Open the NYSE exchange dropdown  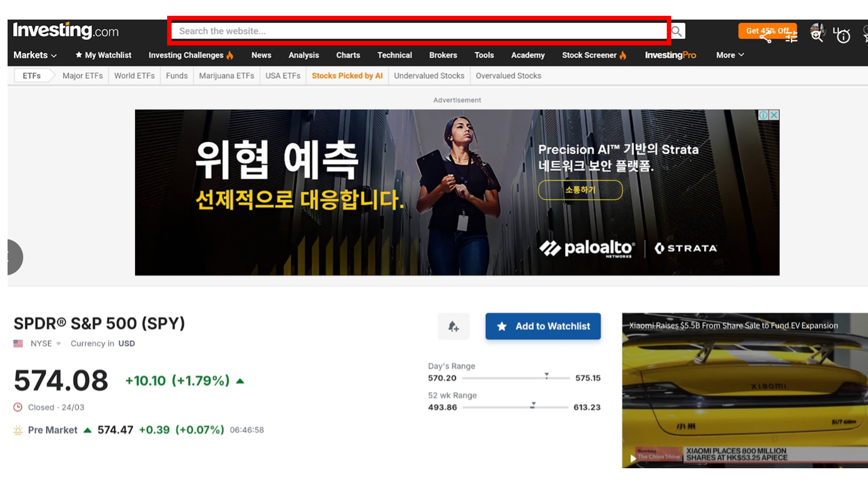45,344
